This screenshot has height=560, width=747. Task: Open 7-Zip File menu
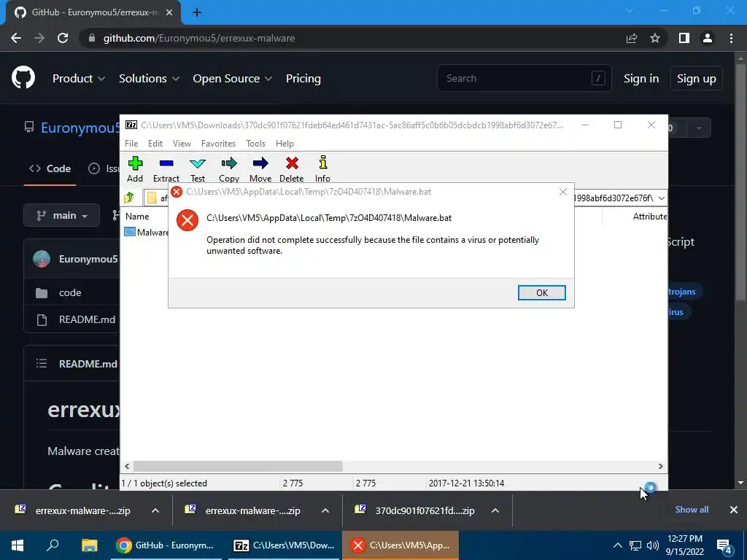coord(131,144)
